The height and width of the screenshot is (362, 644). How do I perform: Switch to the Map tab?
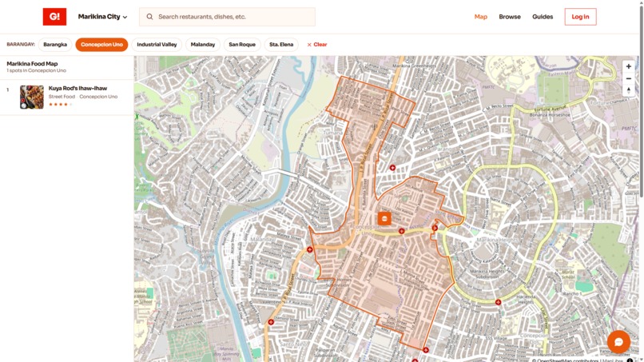pos(480,17)
